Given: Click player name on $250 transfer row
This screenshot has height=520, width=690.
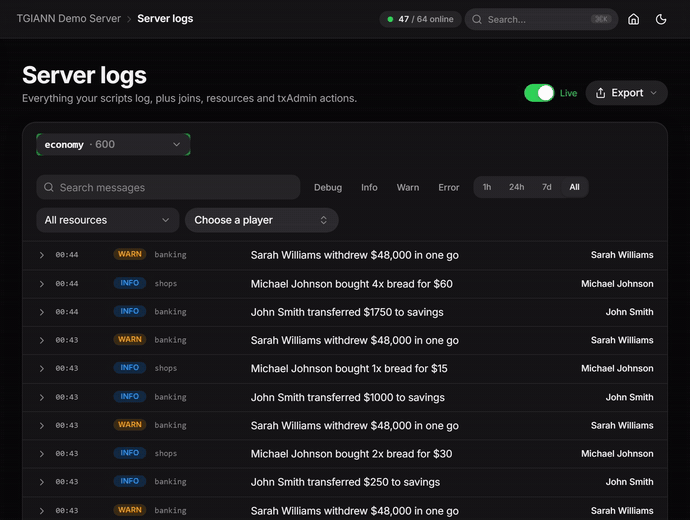Looking at the screenshot, I should click(629, 482).
